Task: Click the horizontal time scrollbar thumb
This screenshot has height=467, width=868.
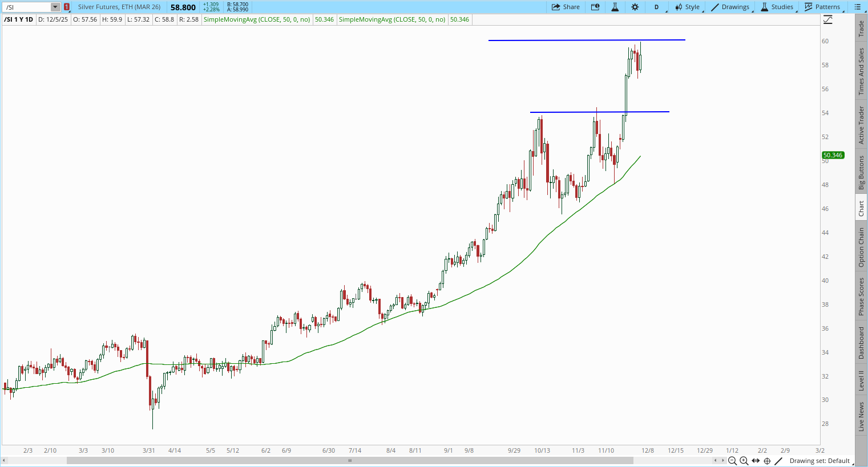Action: tap(350, 460)
